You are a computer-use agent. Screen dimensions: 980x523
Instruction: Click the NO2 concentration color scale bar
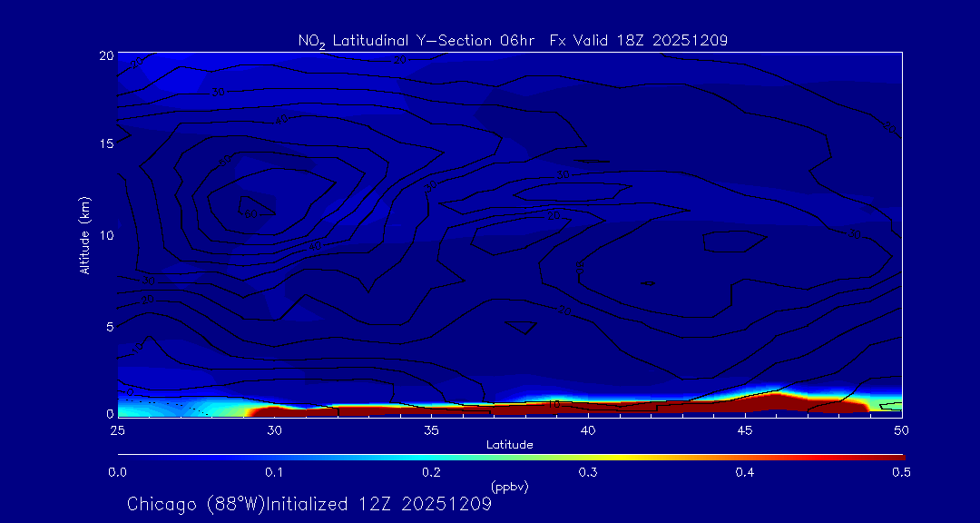(511, 458)
